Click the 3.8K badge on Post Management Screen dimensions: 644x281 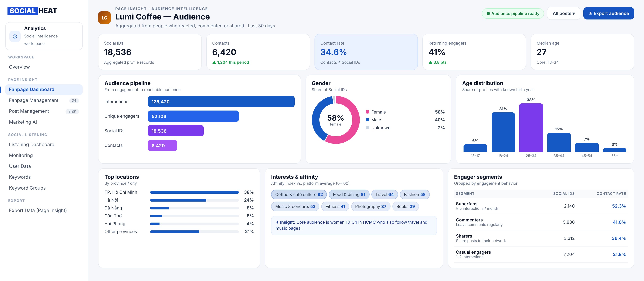click(72, 112)
